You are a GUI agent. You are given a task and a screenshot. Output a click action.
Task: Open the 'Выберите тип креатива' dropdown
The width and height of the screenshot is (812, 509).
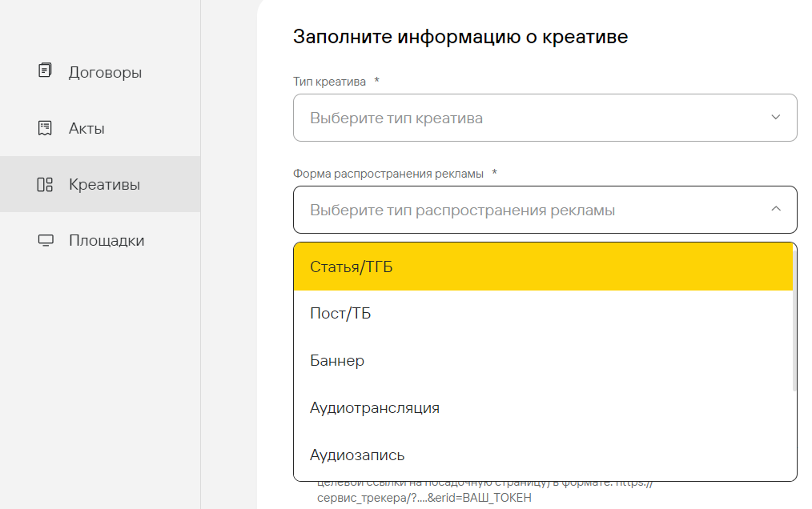point(529,118)
